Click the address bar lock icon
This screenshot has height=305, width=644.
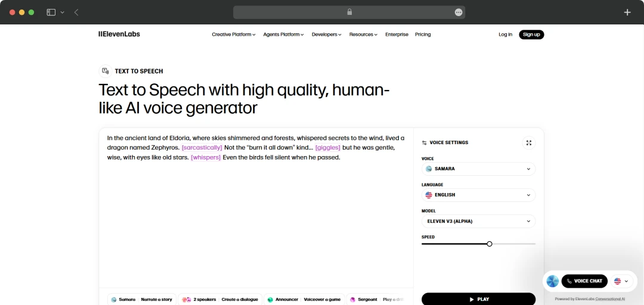(x=349, y=12)
